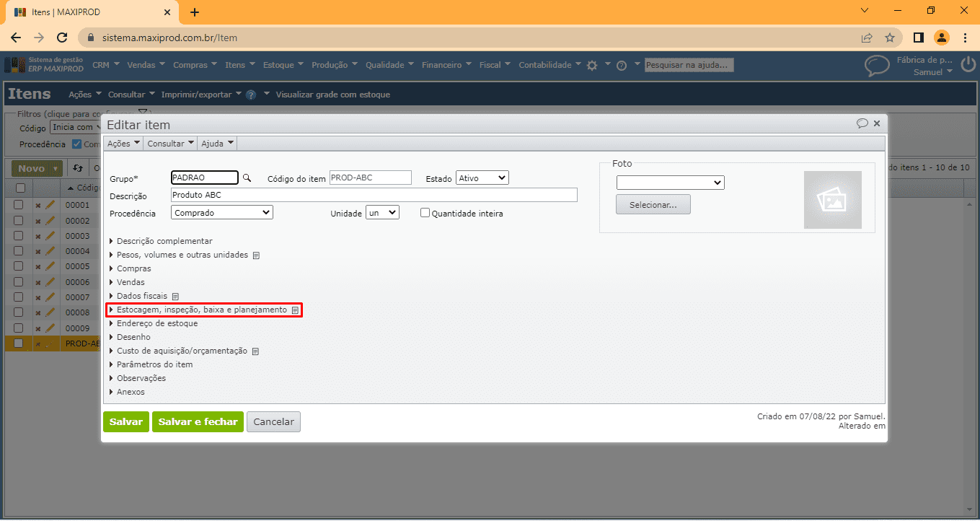This screenshot has height=521, width=980.
Task: Click the Pesquisar na ajuda search field
Action: point(689,65)
